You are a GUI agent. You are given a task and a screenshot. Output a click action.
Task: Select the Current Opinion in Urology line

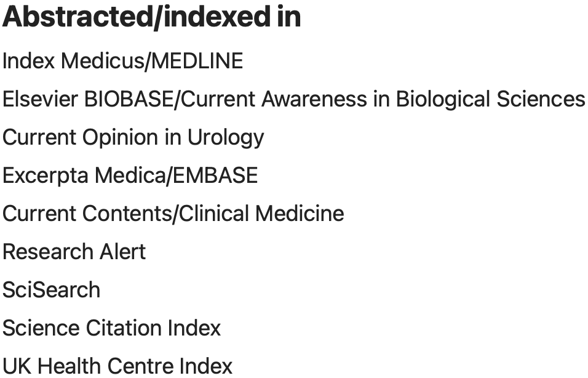click(133, 138)
